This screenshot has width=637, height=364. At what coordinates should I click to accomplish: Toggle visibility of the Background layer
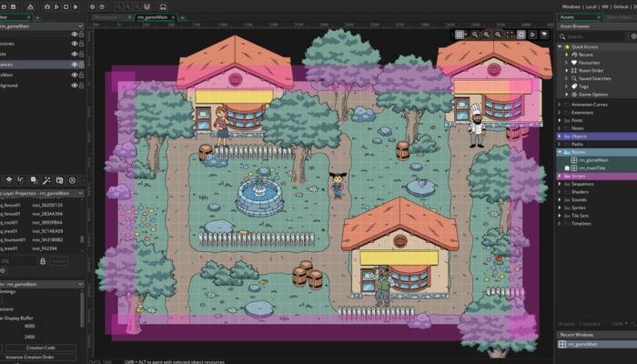click(x=75, y=86)
